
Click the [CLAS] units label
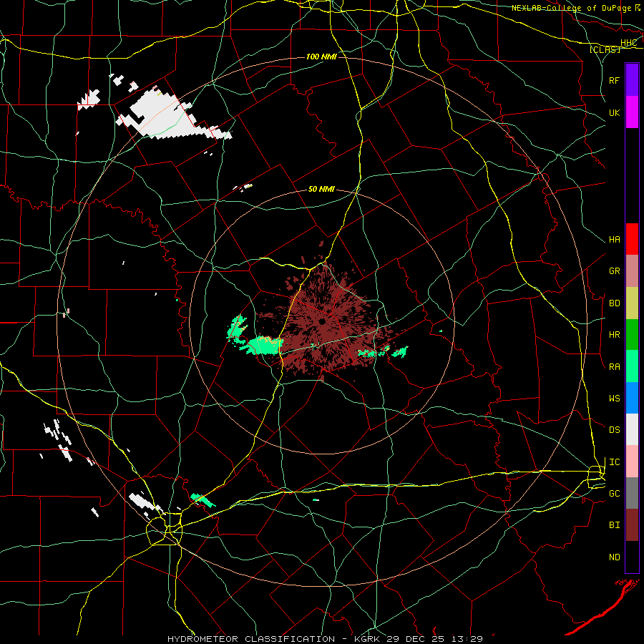tap(605, 49)
